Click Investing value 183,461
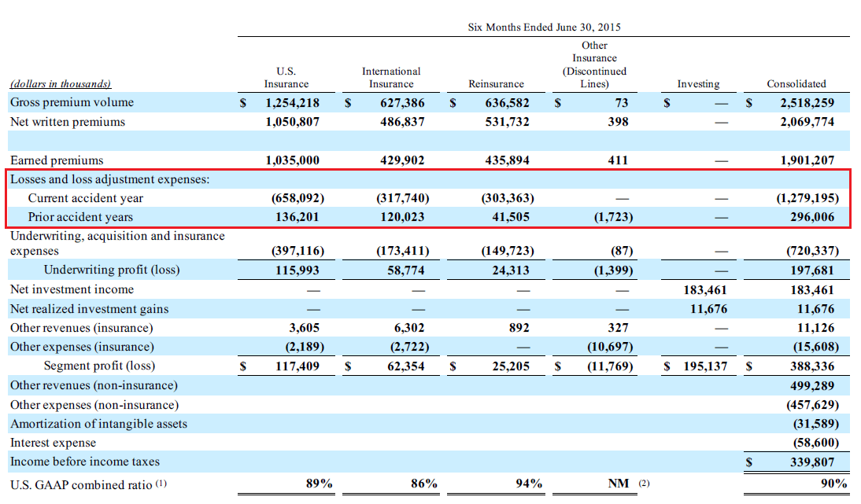This screenshot has height=504, width=861. [x=705, y=290]
